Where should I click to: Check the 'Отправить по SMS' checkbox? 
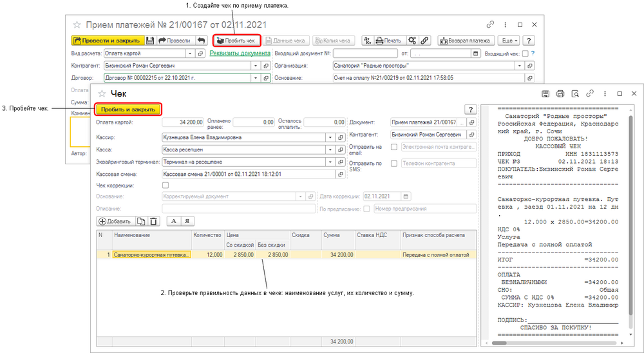point(393,164)
